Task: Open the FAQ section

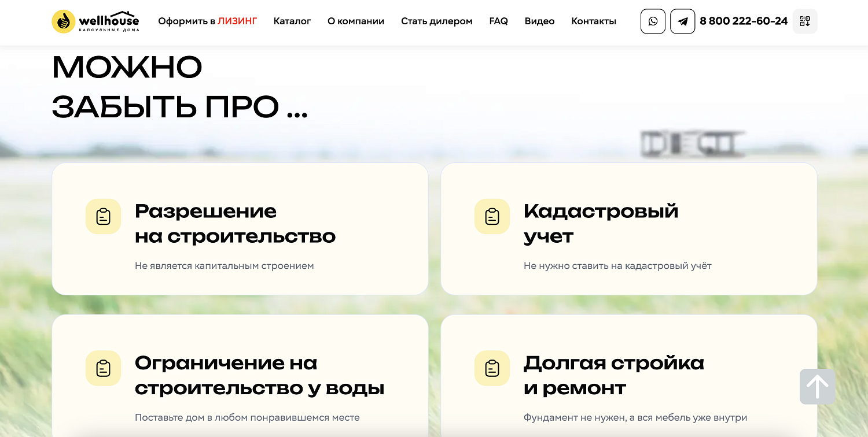Action: click(498, 21)
